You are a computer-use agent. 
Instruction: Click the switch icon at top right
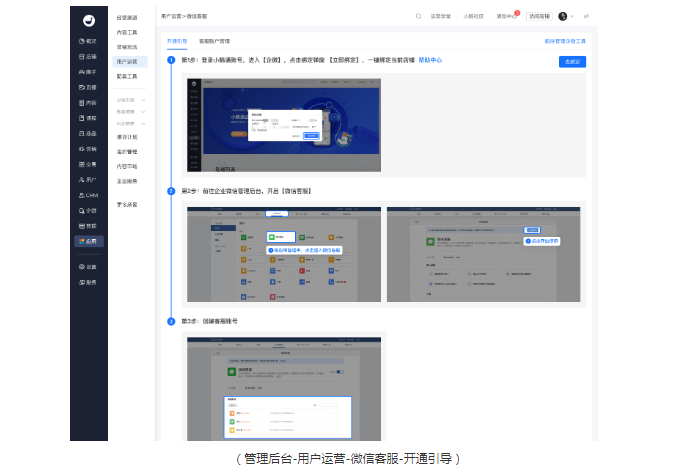point(586,16)
